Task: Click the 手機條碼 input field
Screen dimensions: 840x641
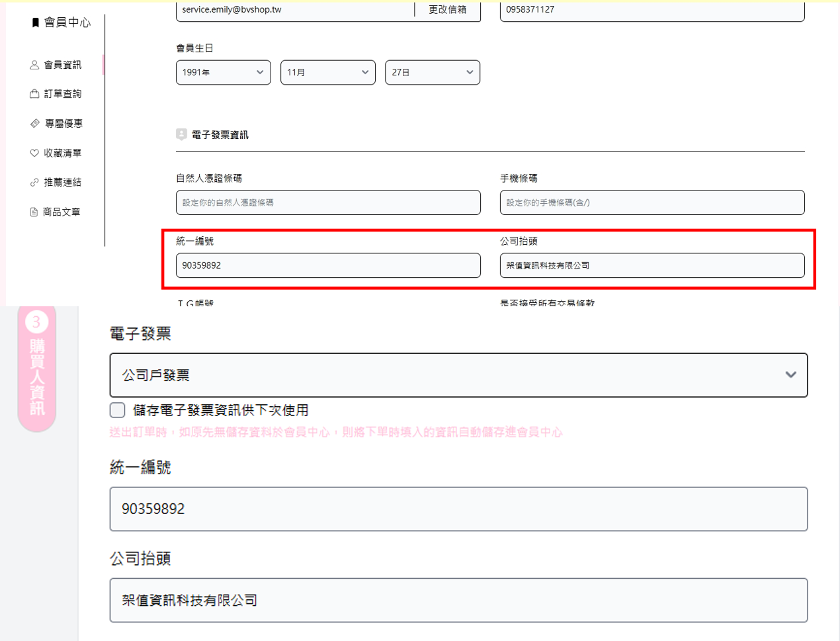Action: pyautogui.click(x=652, y=202)
